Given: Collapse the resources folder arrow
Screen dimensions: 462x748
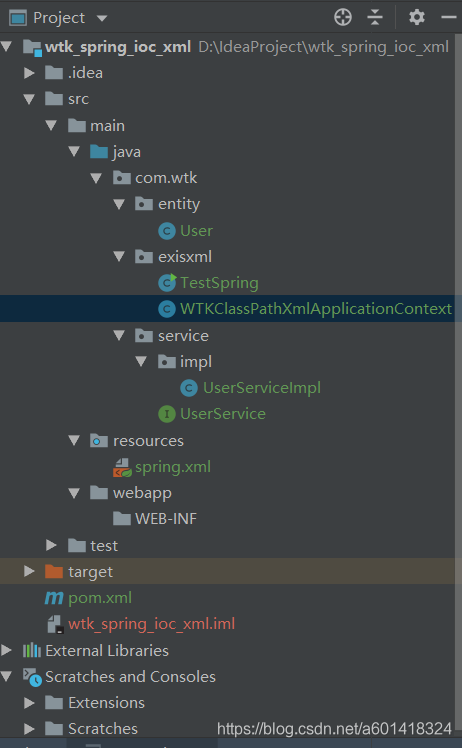Looking at the screenshot, I should click(74, 440).
